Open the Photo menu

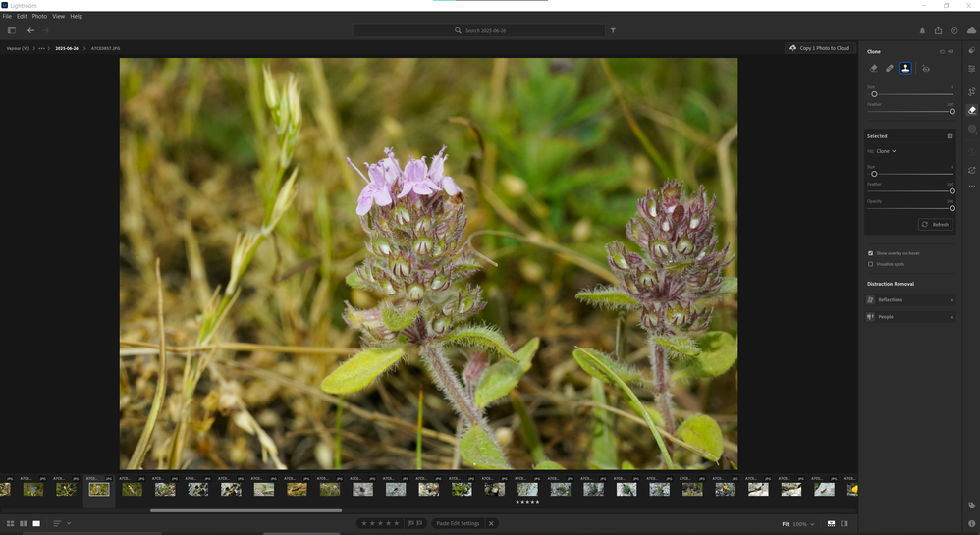point(39,17)
